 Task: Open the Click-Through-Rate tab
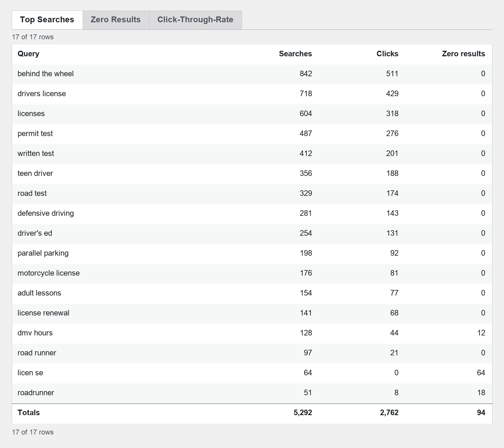click(195, 20)
